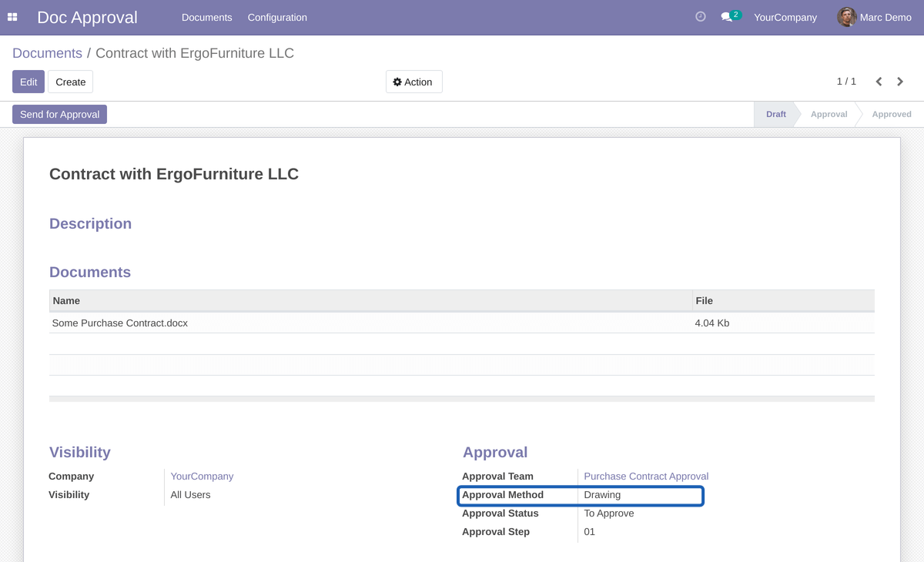
Task: Expand the Marc Demo user menu
Action: (x=885, y=17)
